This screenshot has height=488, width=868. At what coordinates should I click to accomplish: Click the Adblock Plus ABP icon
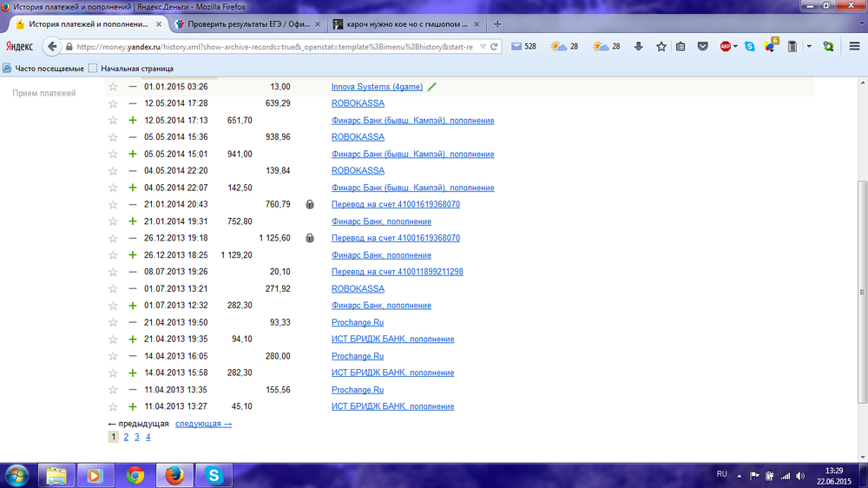pyautogui.click(x=725, y=47)
